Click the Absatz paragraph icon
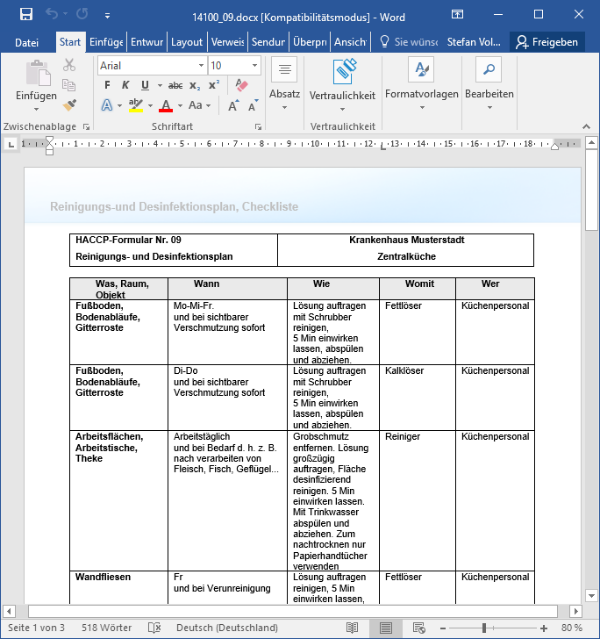This screenshot has width=600, height=639. pyautogui.click(x=284, y=70)
